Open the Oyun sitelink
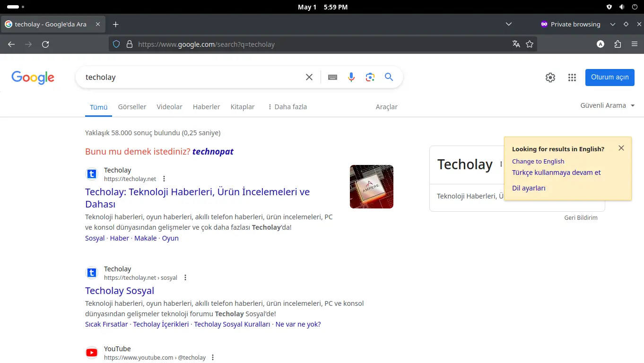Image resolution: width=644 pixels, height=363 pixels. [170, 238]
